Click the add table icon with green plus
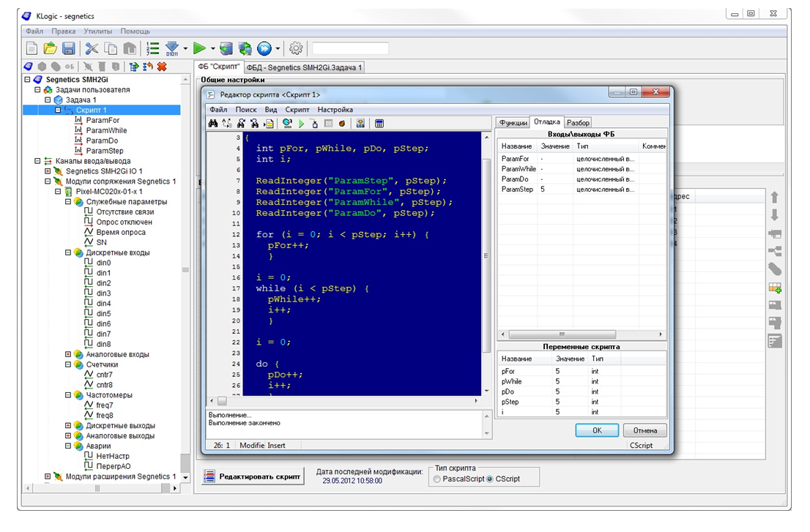The image size is (810, 532). [775, 288]
